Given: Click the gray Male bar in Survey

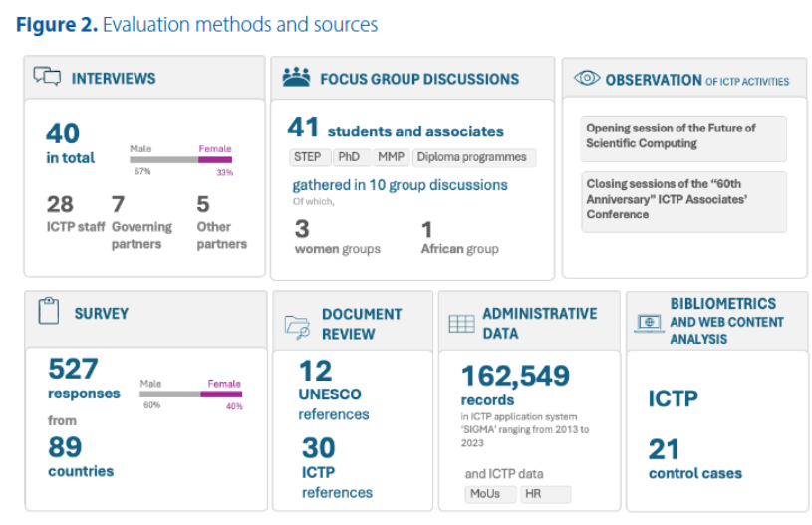Looking at the screenshot, I should [x=169, y=394].
